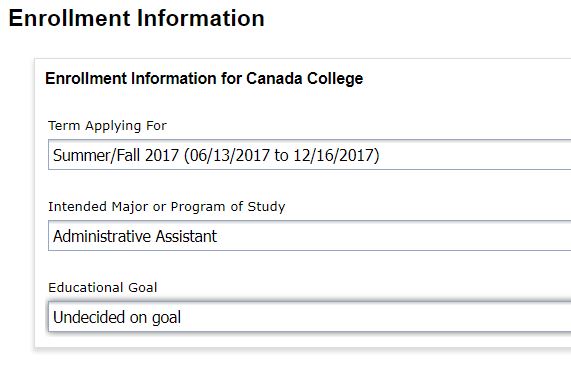Change the Undecided on goal selection
The width and height of the screenshot is (571, 366).
310,316
